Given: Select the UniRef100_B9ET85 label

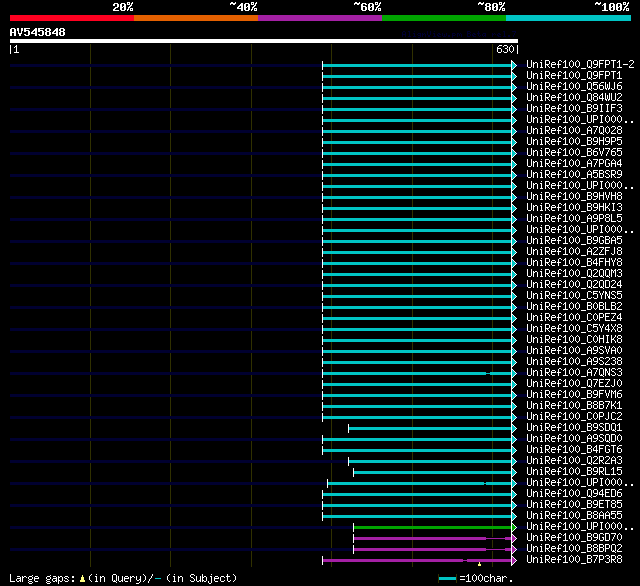Looking at the screenshot, I should pos(574,505).
